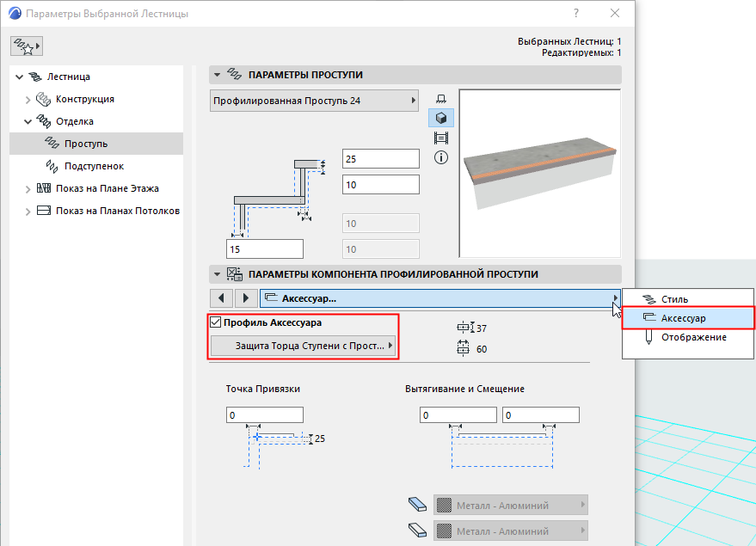Click the field with value 15

[x=265, y=249]
